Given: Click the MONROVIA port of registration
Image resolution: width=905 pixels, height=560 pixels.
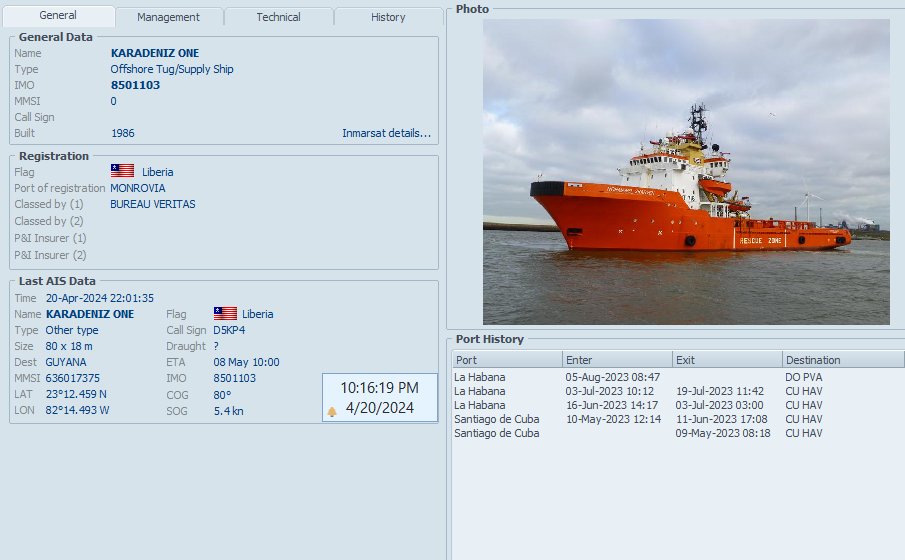Looking at the screenshot, I should tap(137, 188).
